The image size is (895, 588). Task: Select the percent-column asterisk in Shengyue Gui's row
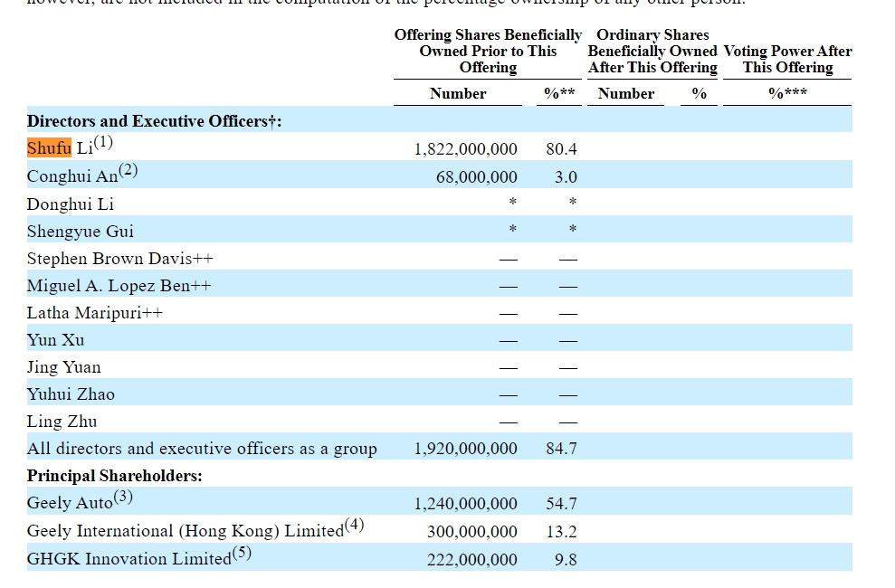[573, 229]
